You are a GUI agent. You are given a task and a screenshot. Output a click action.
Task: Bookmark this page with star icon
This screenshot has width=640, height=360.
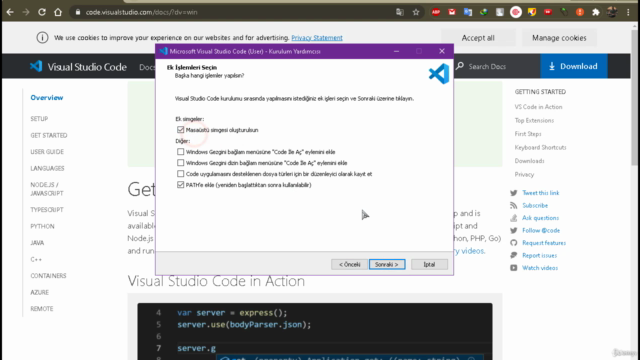pyautogui.click(x=416, y=12)
